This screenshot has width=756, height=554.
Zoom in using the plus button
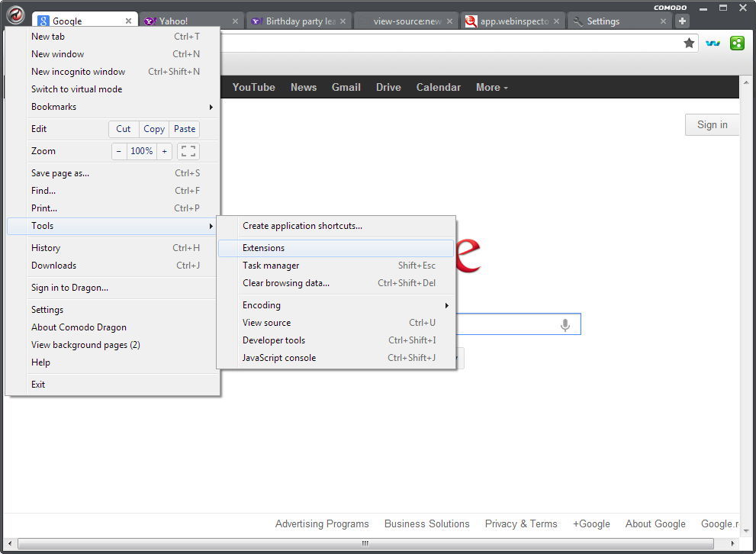click(164, 151)
